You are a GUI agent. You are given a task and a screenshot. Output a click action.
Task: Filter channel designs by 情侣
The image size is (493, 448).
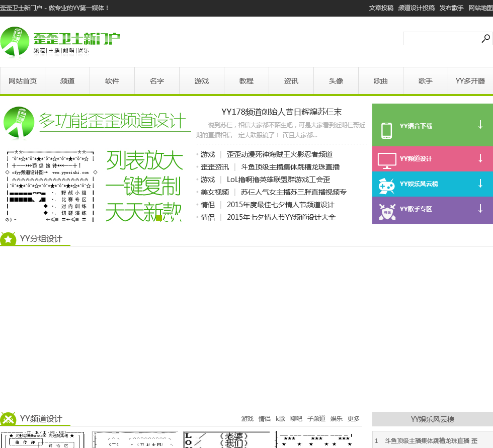pos(265,418)
